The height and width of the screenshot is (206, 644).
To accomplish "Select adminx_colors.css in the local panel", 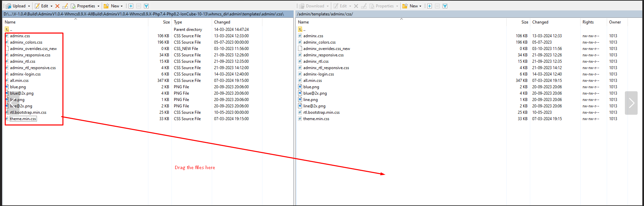I will click(x=26, y=42).
